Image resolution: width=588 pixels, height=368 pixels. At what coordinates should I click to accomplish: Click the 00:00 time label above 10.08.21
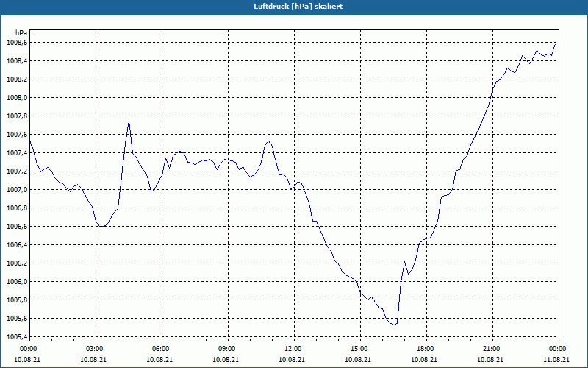(x=28, y=349)
